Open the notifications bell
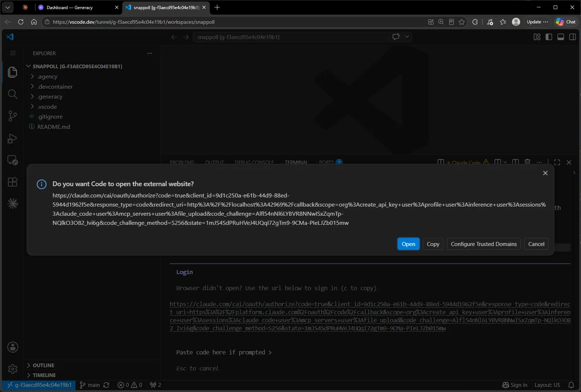 (572, 385)
